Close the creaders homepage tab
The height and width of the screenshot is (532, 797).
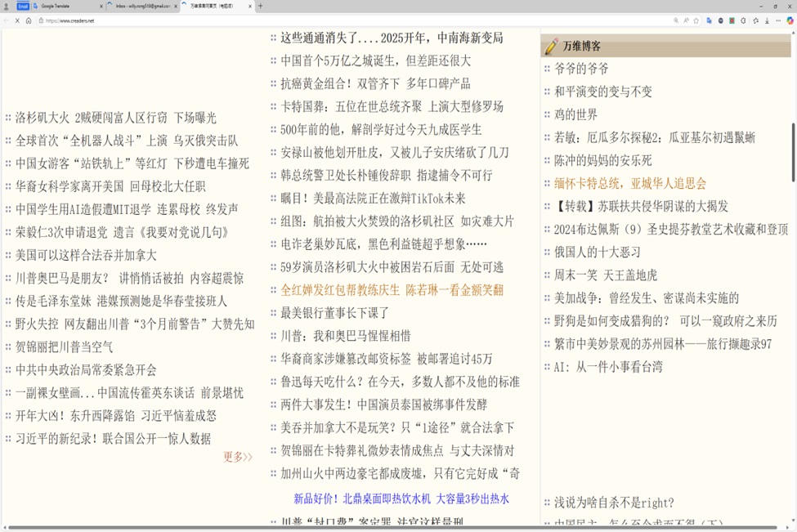pos(250,6)
